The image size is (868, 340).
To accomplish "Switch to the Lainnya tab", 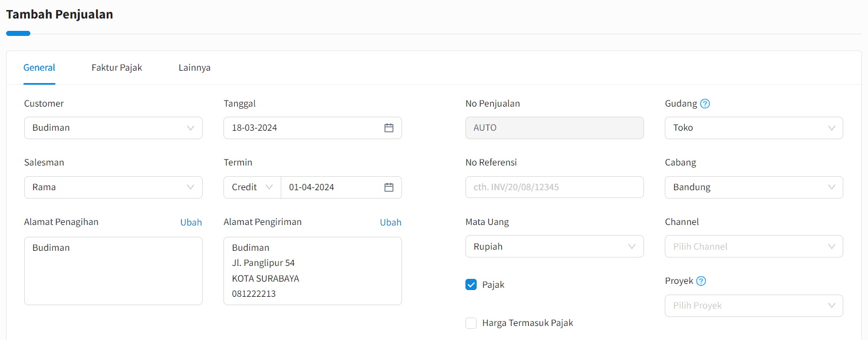I will [x=194, y=68].
